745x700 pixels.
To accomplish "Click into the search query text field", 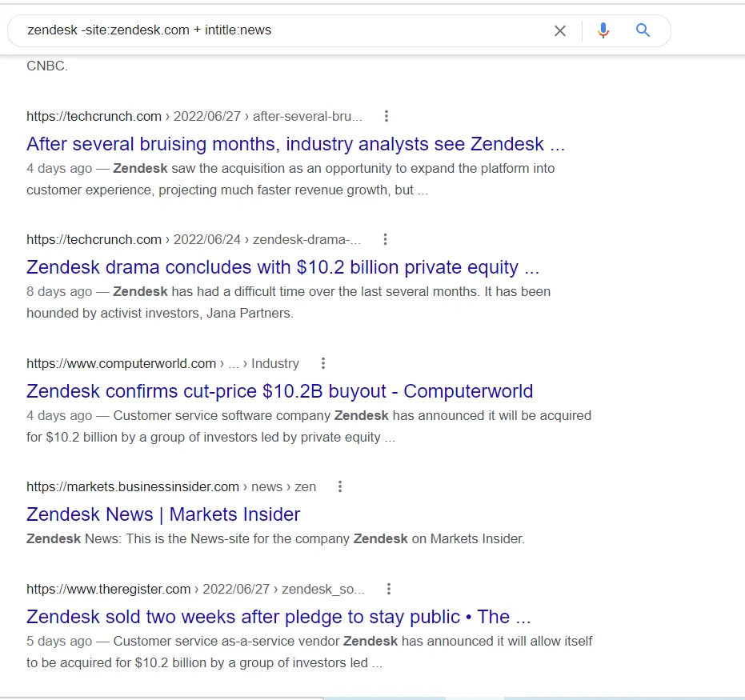I will pyautogui.click(x=280, y=30).
